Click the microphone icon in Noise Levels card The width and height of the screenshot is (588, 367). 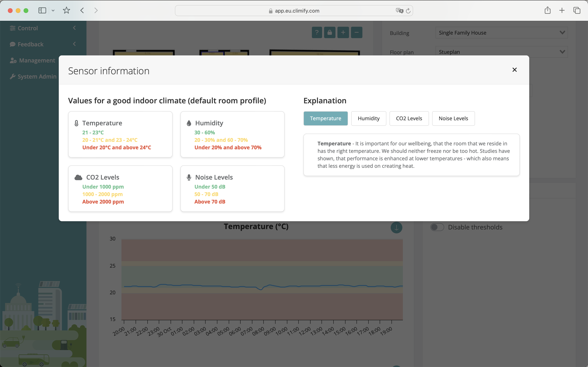click(189, 177)
